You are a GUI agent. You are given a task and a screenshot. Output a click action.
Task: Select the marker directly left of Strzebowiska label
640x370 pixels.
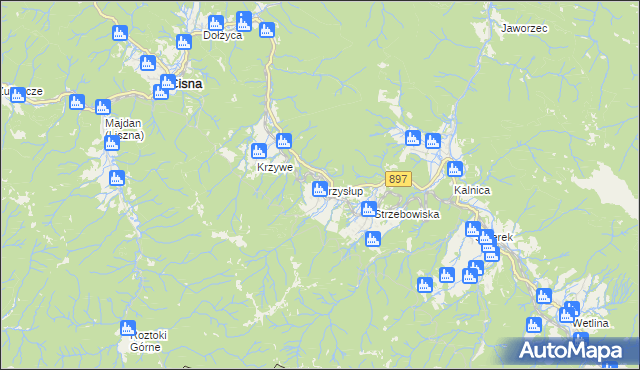[369, 209]
